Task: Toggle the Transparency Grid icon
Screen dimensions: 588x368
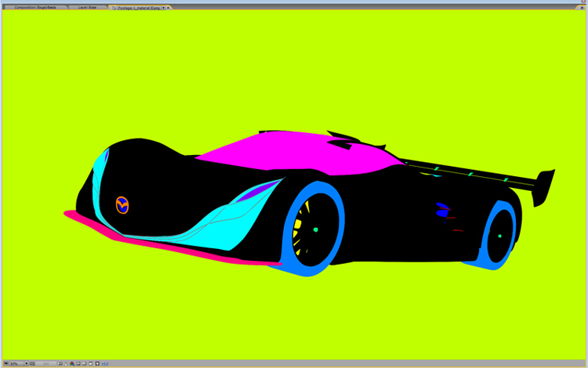Action: point(85,363)
